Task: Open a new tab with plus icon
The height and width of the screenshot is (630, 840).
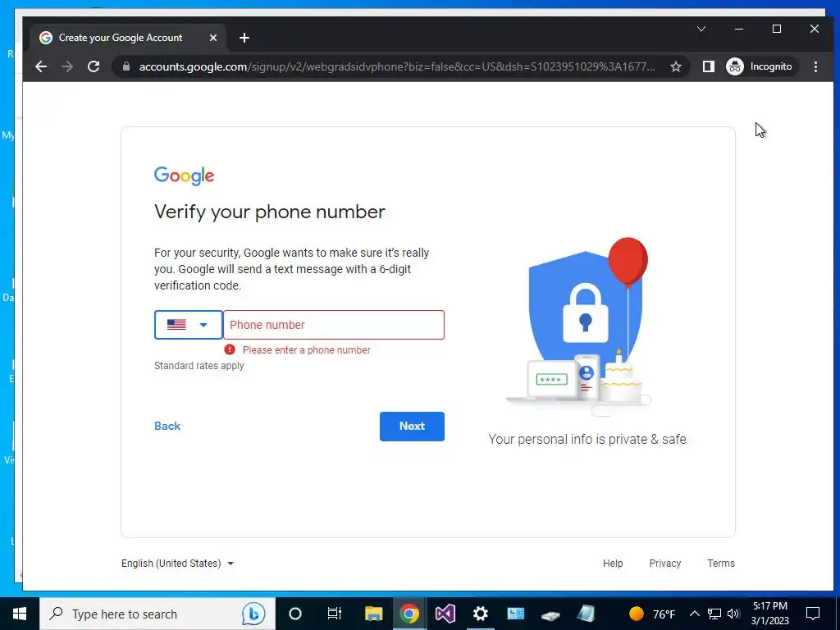Action: [244, 38]
